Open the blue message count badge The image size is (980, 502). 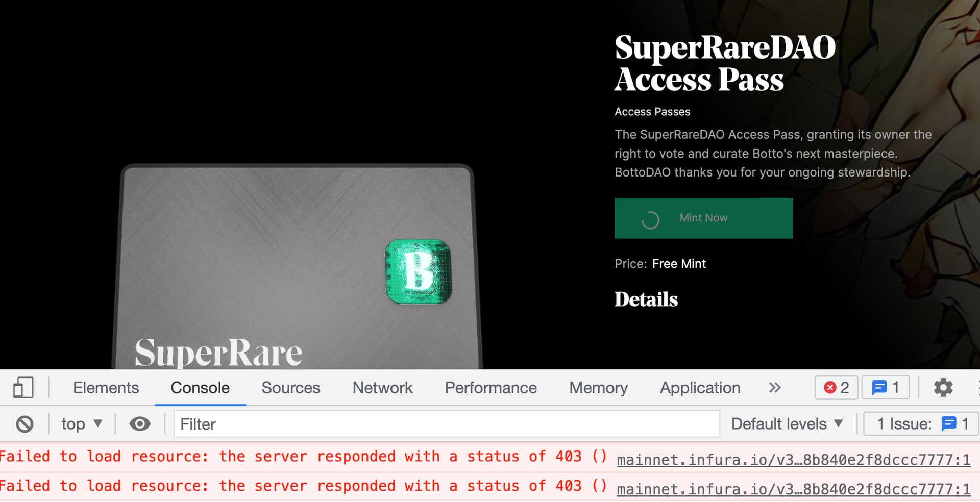click(886, 388)
